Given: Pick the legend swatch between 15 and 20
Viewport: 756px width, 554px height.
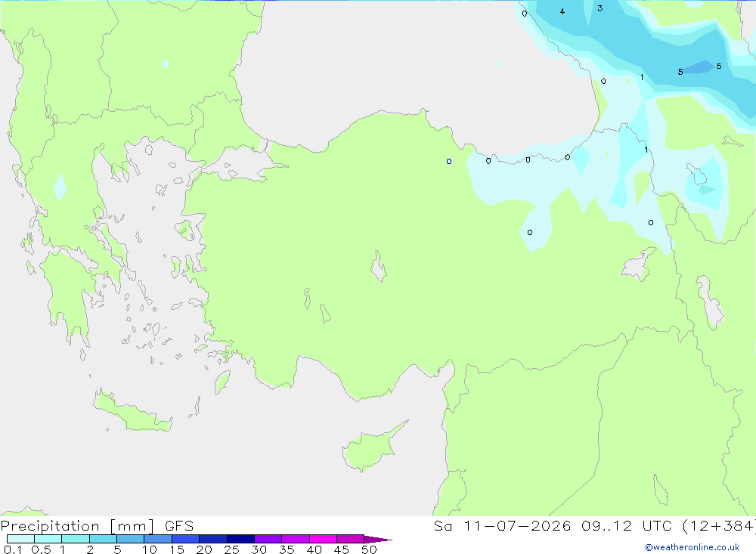Looking at the screenshot, I should (186, 539).
